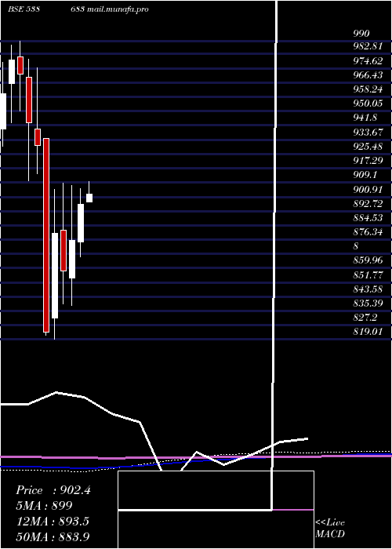Viewport: 392px width, 549px height.
Task: Click the 950.05 price axis label
Action: click(x=368, y=104)
